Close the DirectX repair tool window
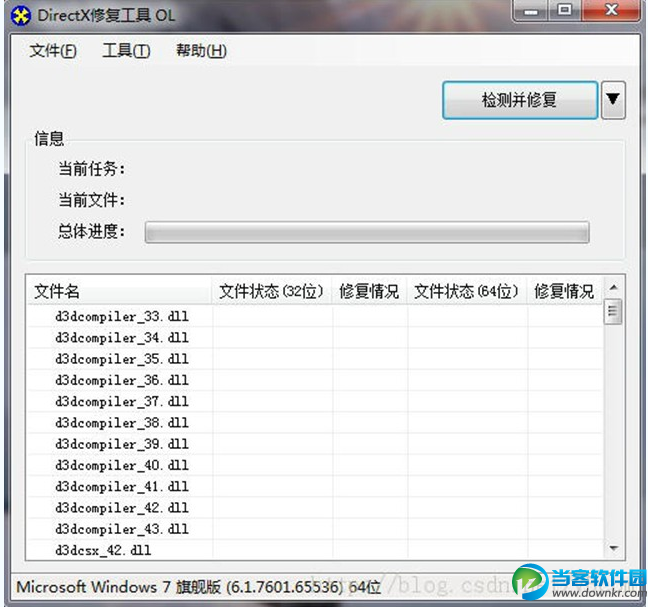This screenshot has height=607, width=648. click(x=611, y=10)
